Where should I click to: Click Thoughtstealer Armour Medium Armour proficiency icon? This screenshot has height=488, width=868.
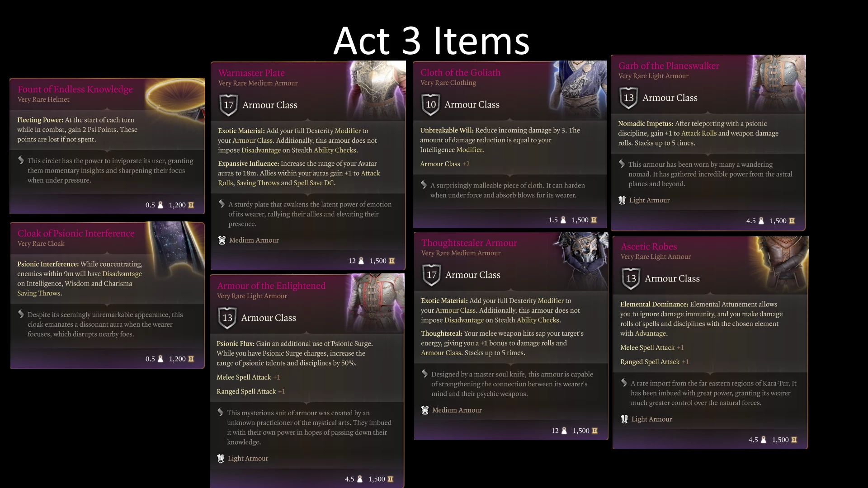pyautogui.click(x=425, y=410)
